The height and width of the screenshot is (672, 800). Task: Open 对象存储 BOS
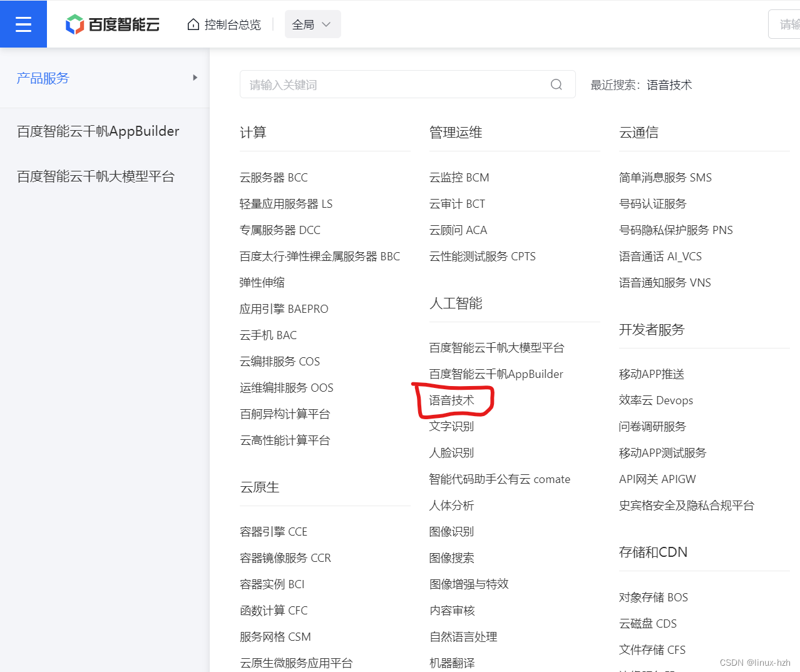point(654,598)
